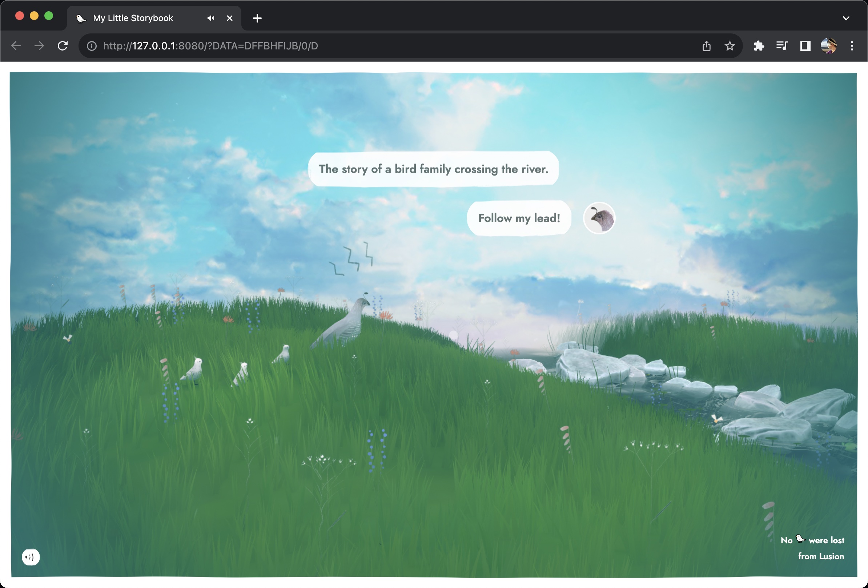
Task: Bookmark this page with the star icon
Action: click(730, 46)
